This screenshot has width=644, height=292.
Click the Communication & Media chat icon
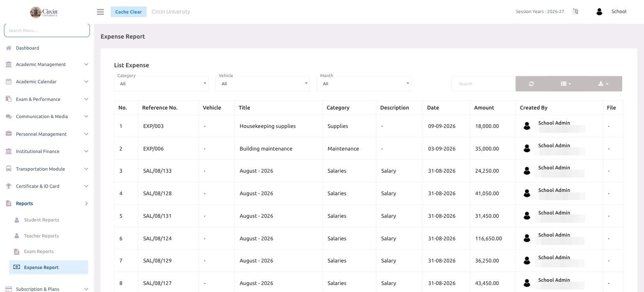[x=9, y=116]
